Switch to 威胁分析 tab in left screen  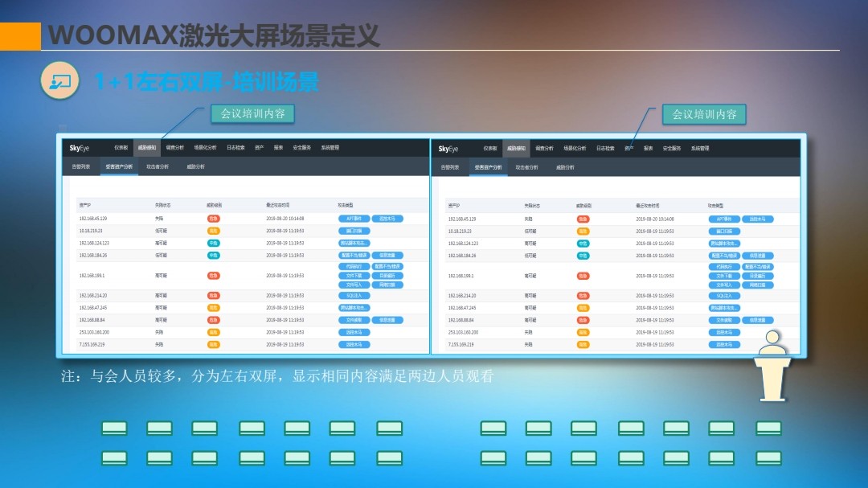tap(195, 166)
